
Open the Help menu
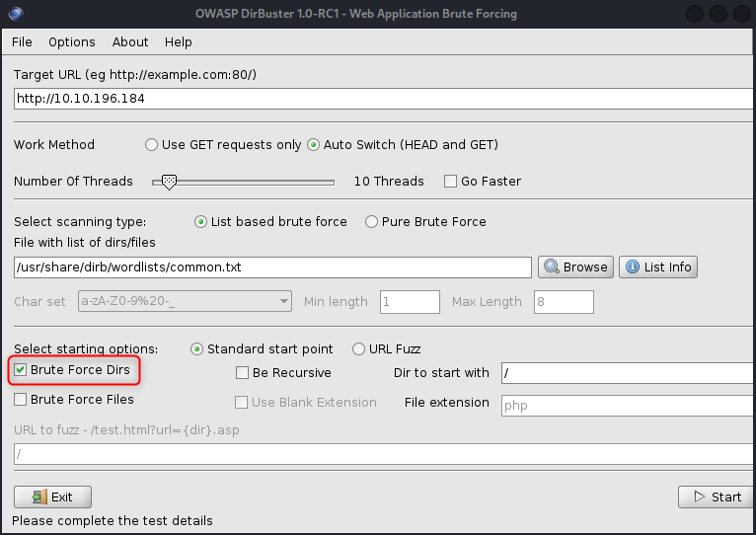[x=179, y=42]
